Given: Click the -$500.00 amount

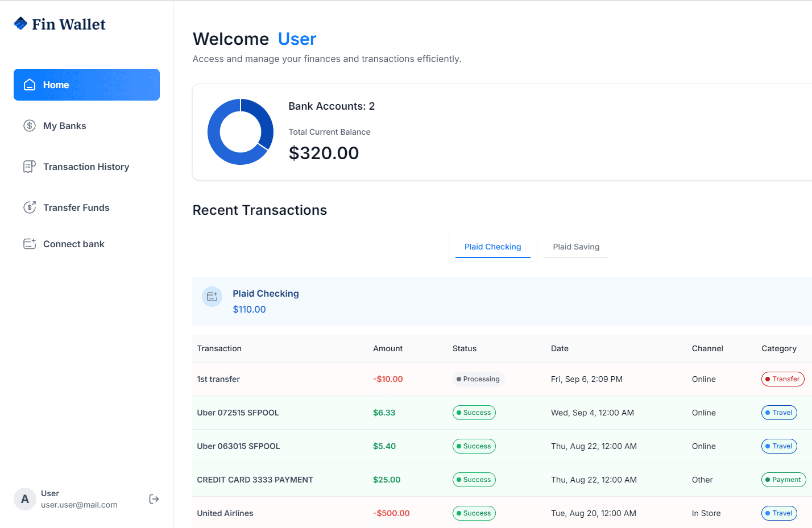Looking at the screenshot, I should [391, 513].
